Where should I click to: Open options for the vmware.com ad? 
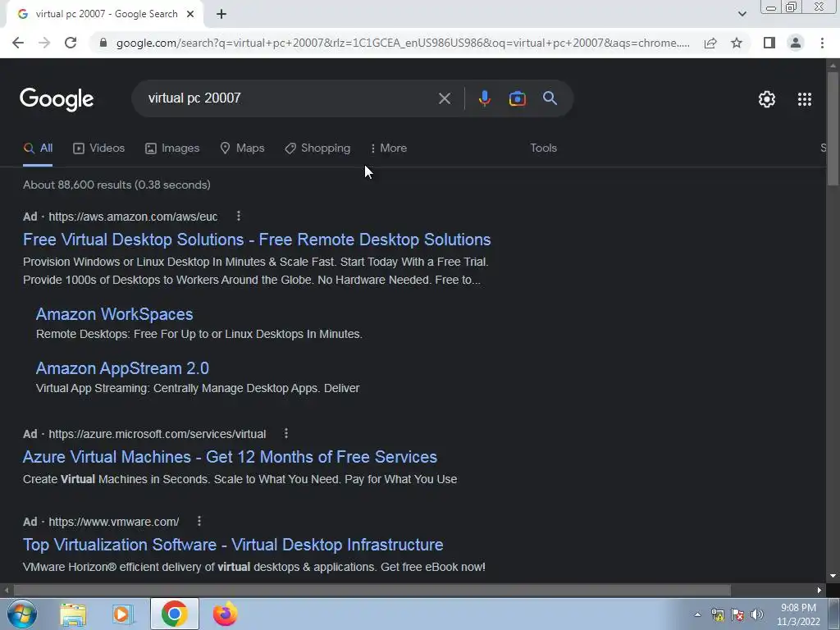[x=199, y=521]
